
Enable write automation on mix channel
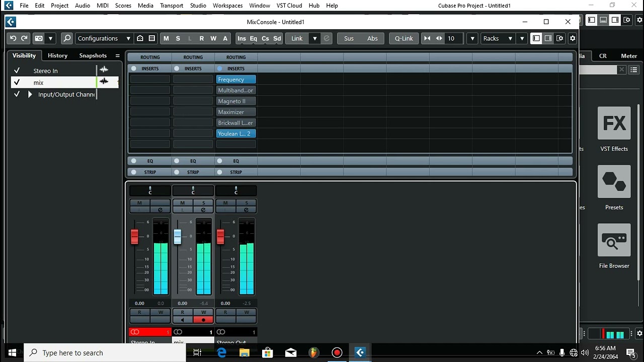click(203, 312)
